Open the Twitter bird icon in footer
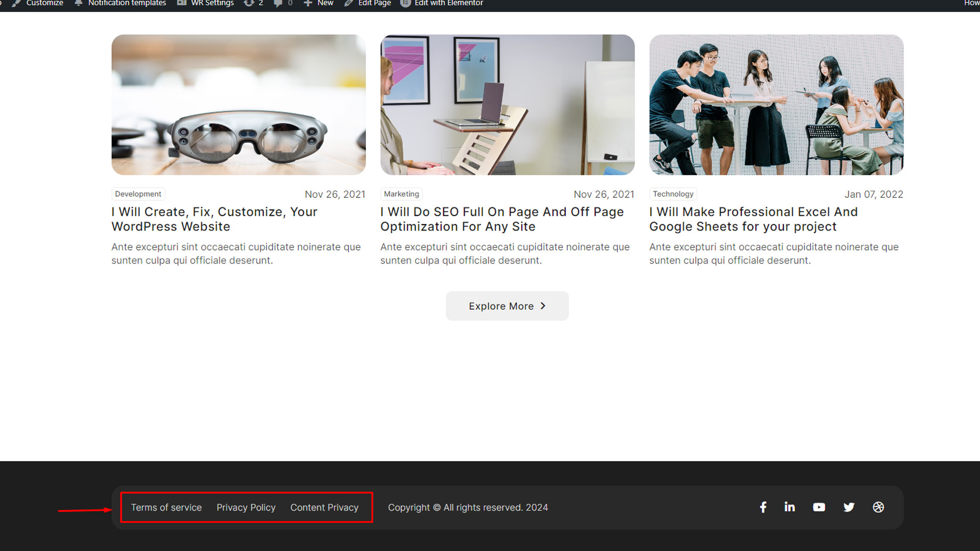 point(849,507)
